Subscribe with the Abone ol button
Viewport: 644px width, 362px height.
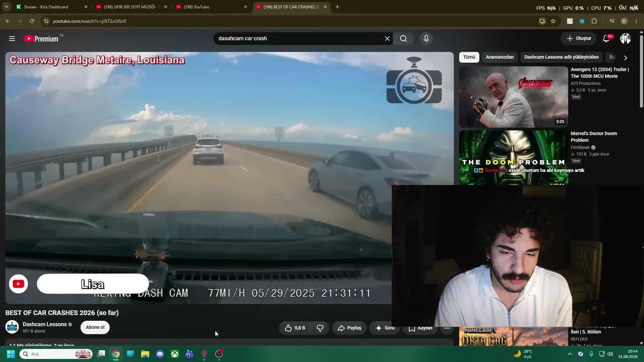(x=95, y=327)
